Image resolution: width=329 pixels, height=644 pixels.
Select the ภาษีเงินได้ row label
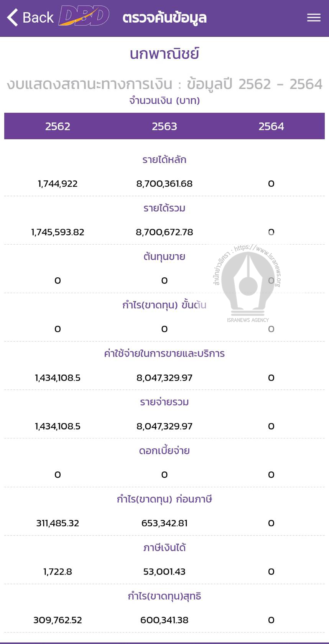point(164,547)
